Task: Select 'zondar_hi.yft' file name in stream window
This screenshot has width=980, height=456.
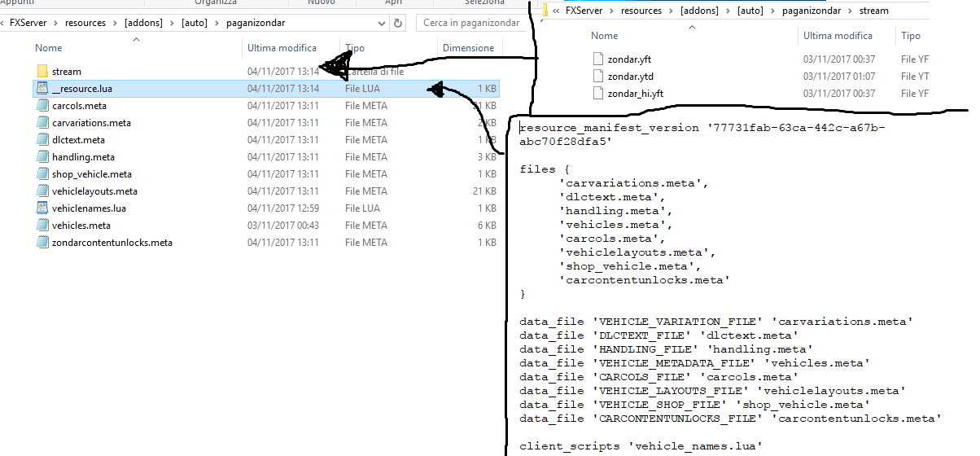Action: click(x=636, y=94)
